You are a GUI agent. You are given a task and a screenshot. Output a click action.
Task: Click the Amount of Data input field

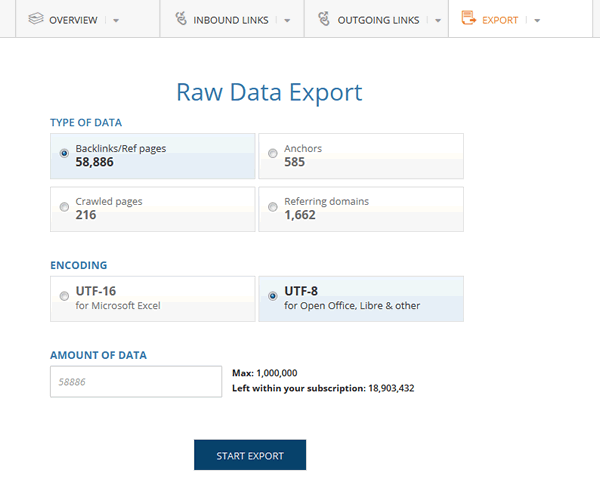[x=135, y=381]
